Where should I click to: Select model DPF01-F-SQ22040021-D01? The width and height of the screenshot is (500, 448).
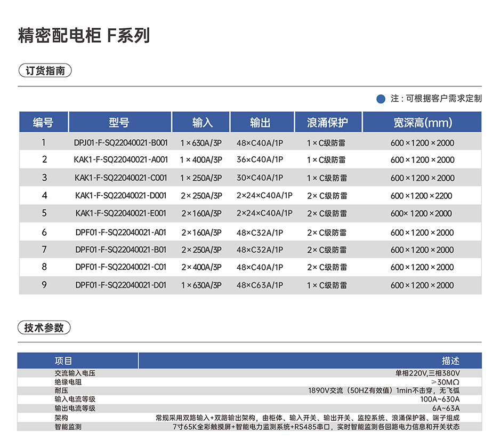click(121, 285)
